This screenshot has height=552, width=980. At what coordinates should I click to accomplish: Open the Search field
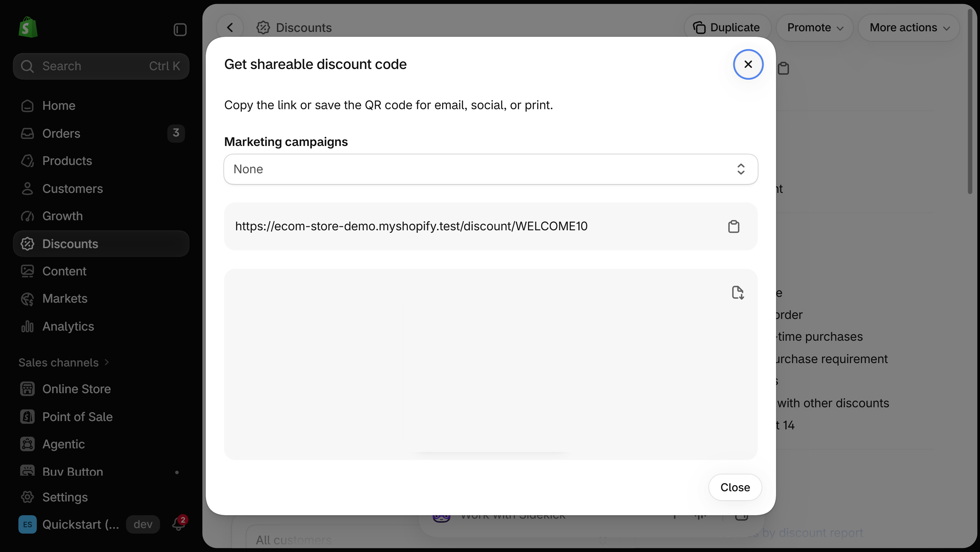pyautogui.click(x=101, y=66)
